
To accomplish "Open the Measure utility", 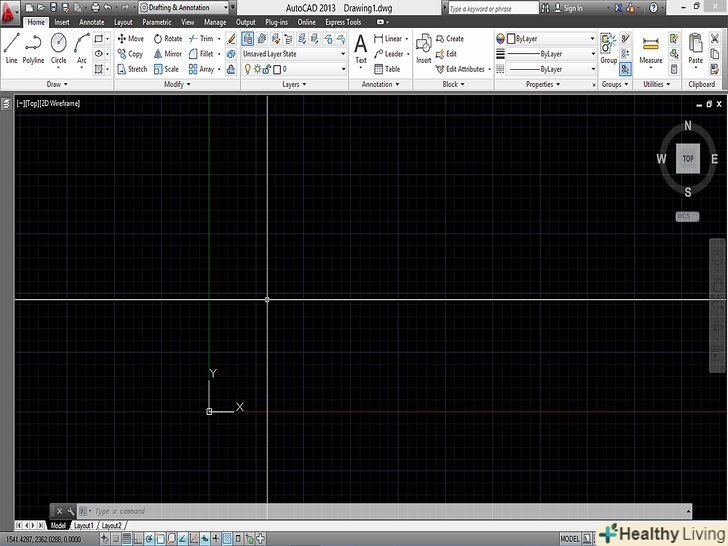I will (651, 49).
